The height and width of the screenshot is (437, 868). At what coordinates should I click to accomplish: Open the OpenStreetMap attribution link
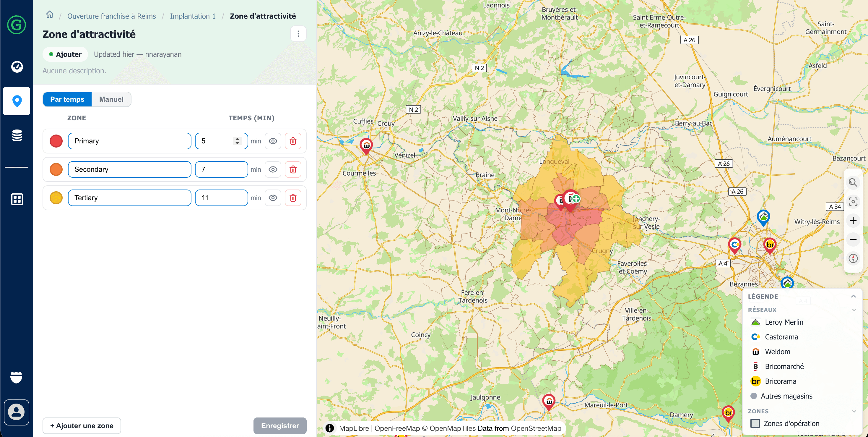coord(536,428)
